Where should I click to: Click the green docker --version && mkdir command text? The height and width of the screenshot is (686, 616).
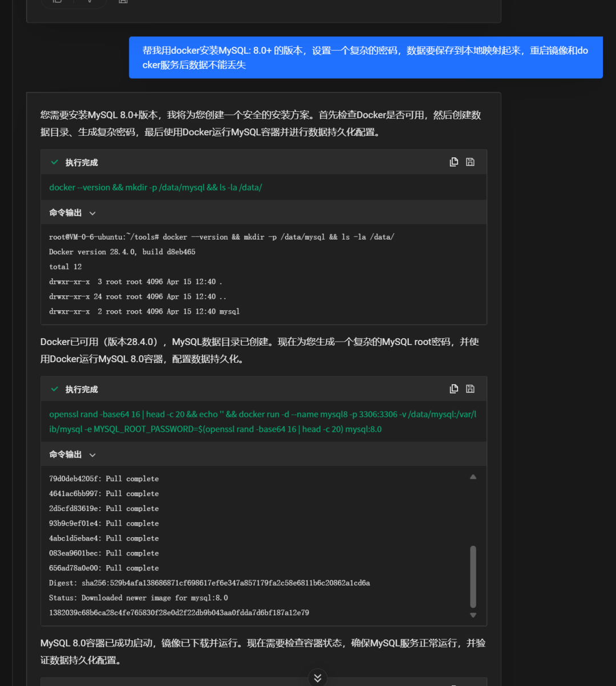[x=156, y=187]
